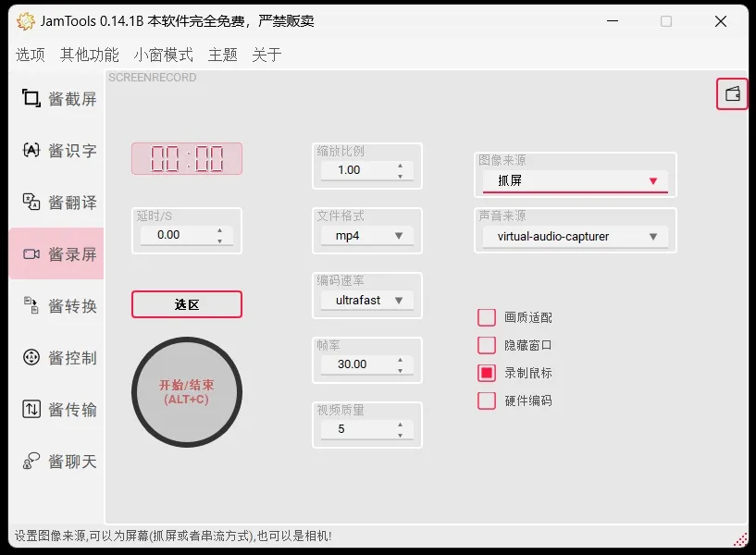Image resolution: width=756 pixels, height=555 pixels.
Task: Minimize the JamTools window
Action: 613,21
